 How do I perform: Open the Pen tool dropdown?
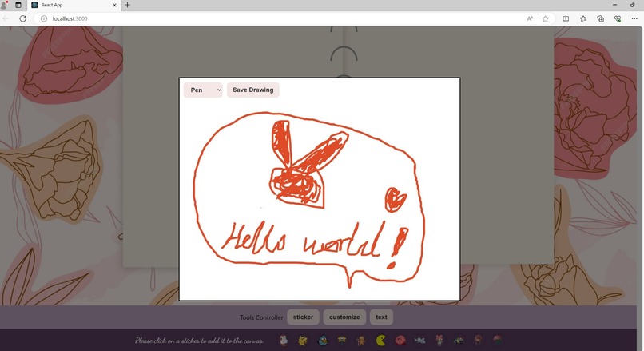[x=203, y=90]
